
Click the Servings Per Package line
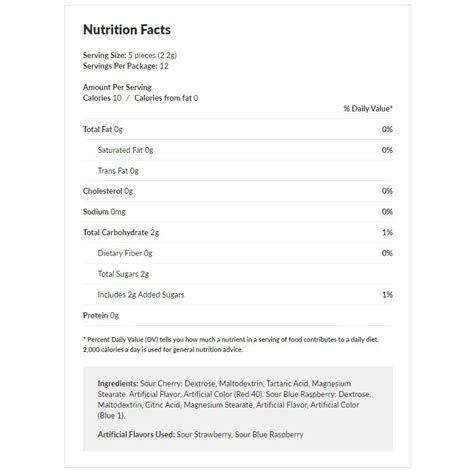126,66
